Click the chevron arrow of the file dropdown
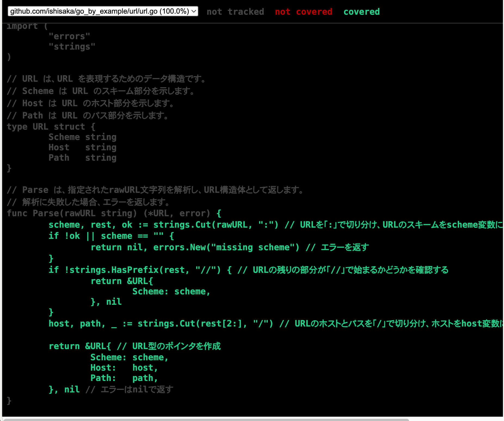504x421 pixels. (x=194, y=11)
